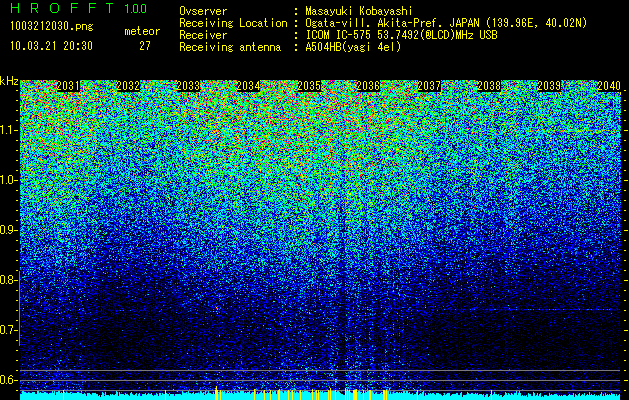Click the 2034 time marker
This screenshot has width=629, height=400.
click(248, 86)
